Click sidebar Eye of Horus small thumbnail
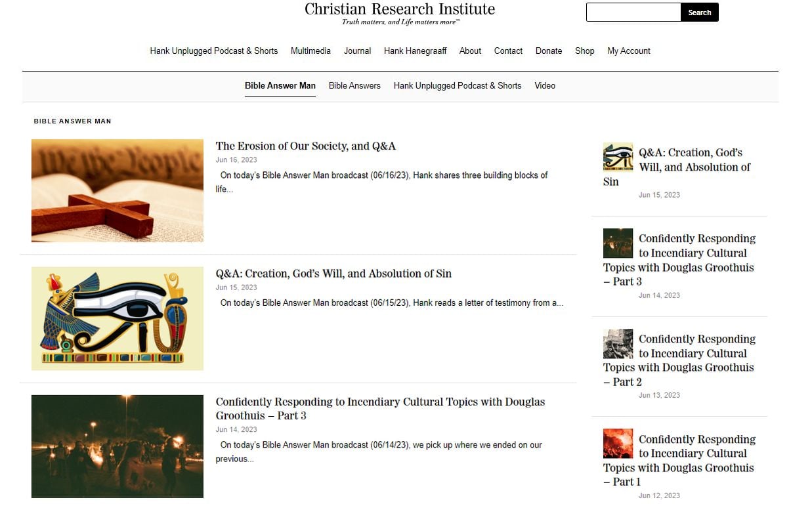This screenshot has width=812, height=508. [x=618, y=157]
